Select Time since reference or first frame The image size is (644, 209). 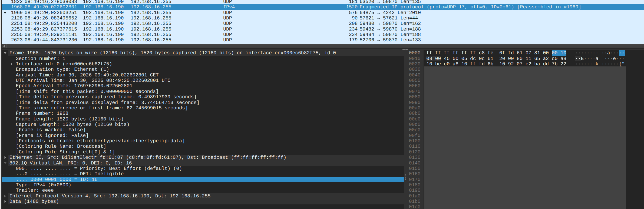tap(102, 108)
